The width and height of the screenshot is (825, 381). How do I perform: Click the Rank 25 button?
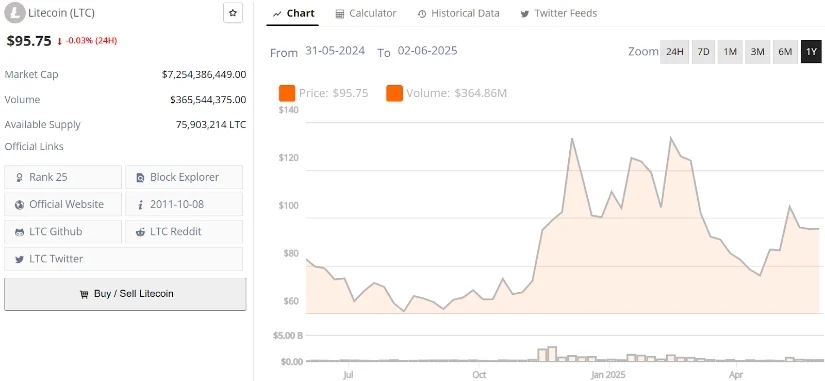[x=63, y=177]
